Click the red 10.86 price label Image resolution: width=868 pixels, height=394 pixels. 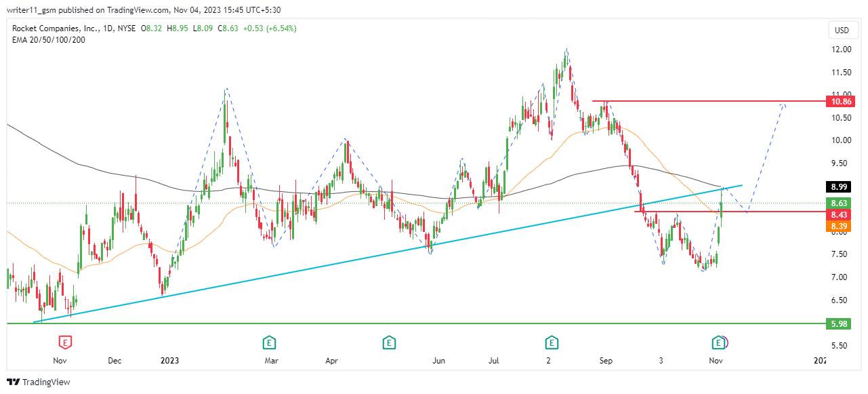(x=840, y=102)
